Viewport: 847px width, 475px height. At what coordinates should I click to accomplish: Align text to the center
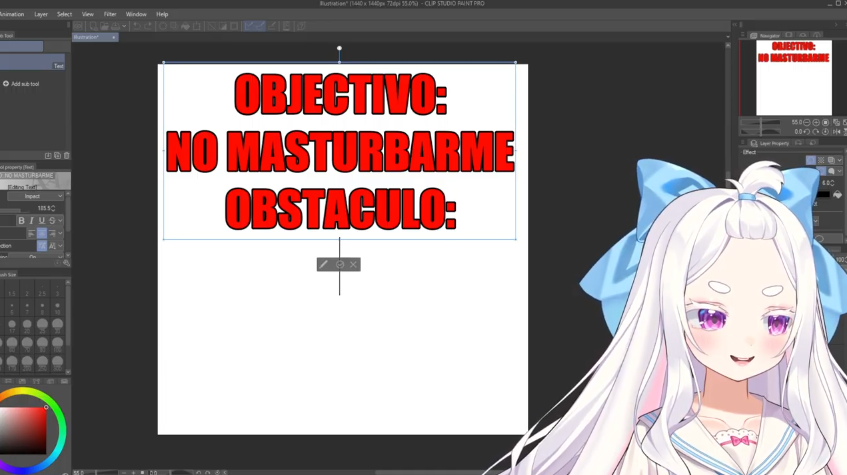tap(42, 233)
